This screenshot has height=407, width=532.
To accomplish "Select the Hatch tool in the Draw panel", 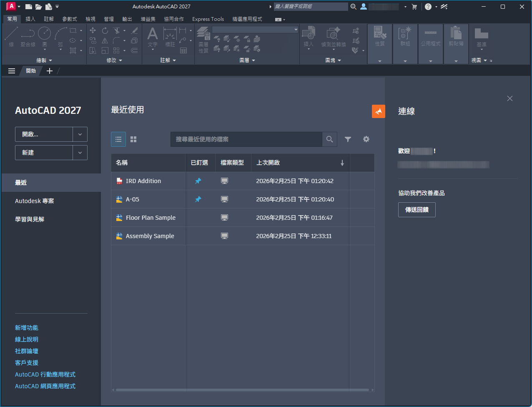I will pyautogui.click(x=73, y=50).
